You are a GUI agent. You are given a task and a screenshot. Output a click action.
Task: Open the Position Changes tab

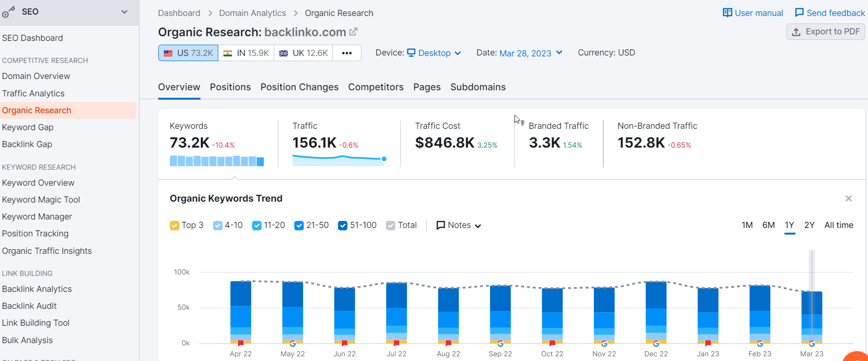(x=300, y=87)
